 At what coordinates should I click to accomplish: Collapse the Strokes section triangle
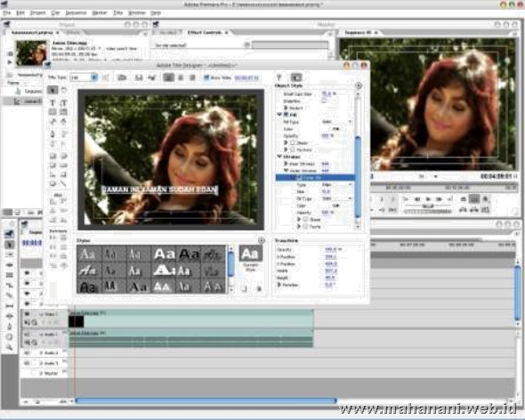coord(279,157)
